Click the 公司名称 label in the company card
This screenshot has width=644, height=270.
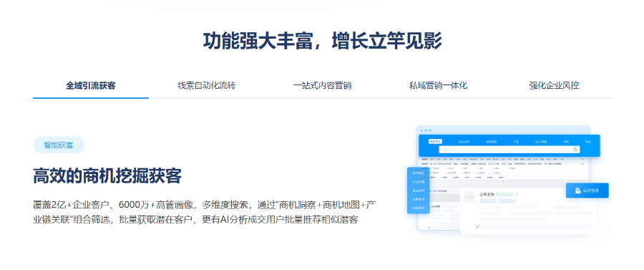[x=487, y=194]
